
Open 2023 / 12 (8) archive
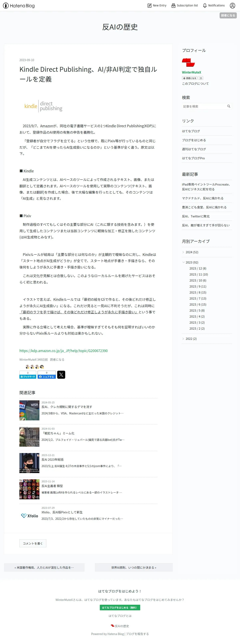click(198, 269)
